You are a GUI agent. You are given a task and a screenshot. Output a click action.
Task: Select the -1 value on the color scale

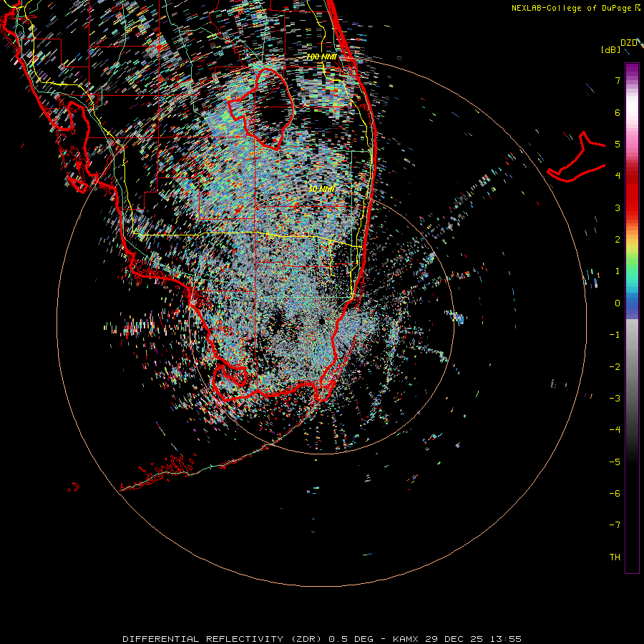point(615,335)
